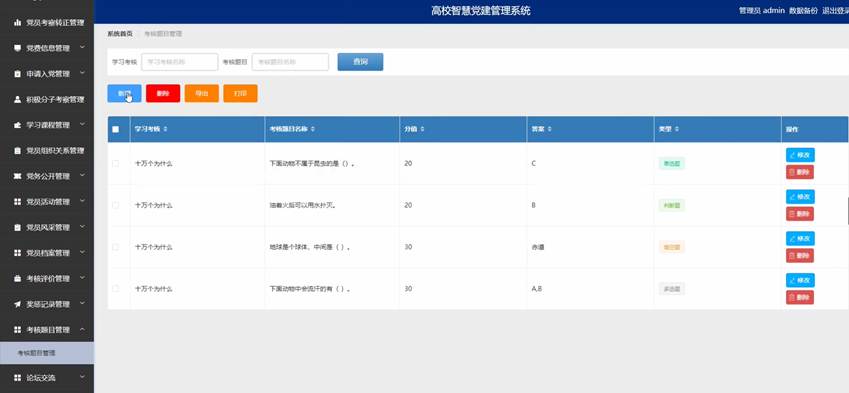This screenshot has height=393, width=849.
Task: Click the blue add button above table
Action: [124, 93]
